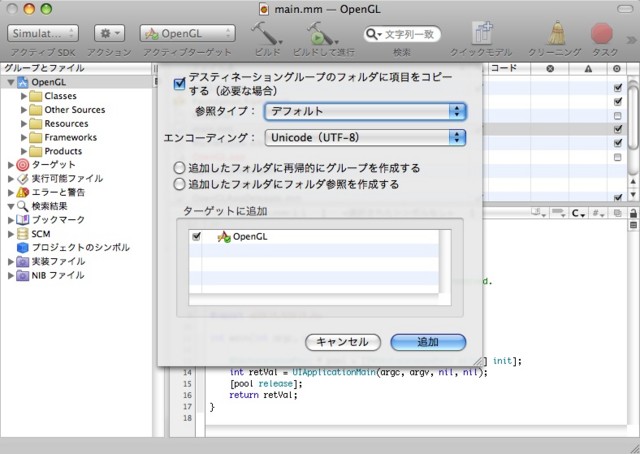The image size is (640, 454).
Task: Open the Action gear menu
Action: click(x=109, y=33)
